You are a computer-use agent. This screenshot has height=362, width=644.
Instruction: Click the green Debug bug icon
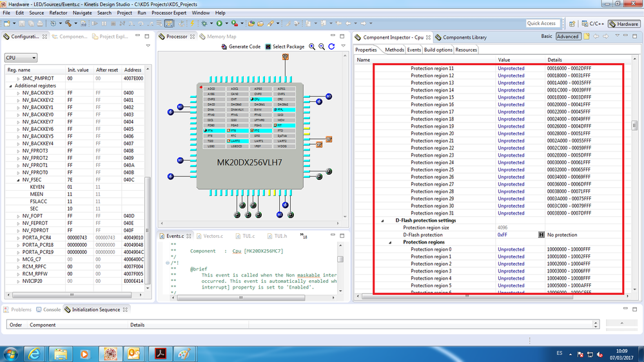click(x=204, y=23)
